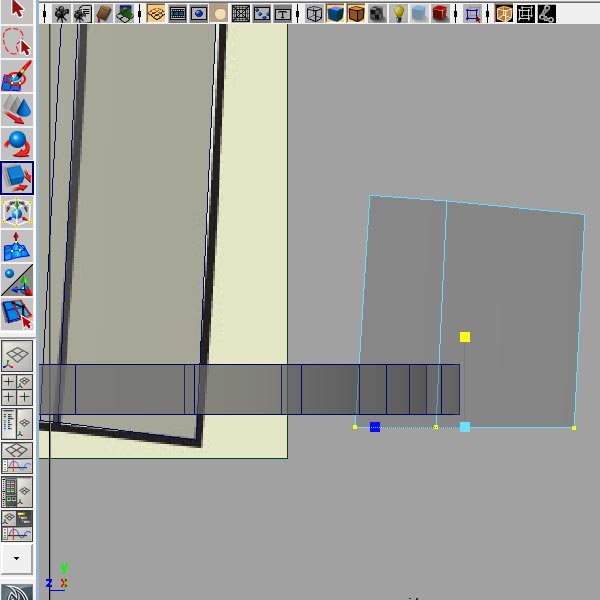Switch to four-view layout
Viewport: 600px width, 600px height.
[x=17, y=390]
